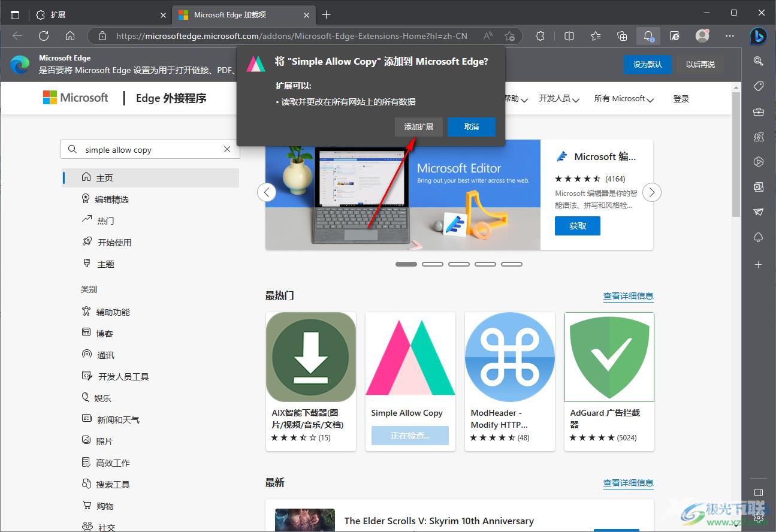Click the search box with simple allow copy
The width and height of the screenshot is (776, 532).
coord(150,150)
